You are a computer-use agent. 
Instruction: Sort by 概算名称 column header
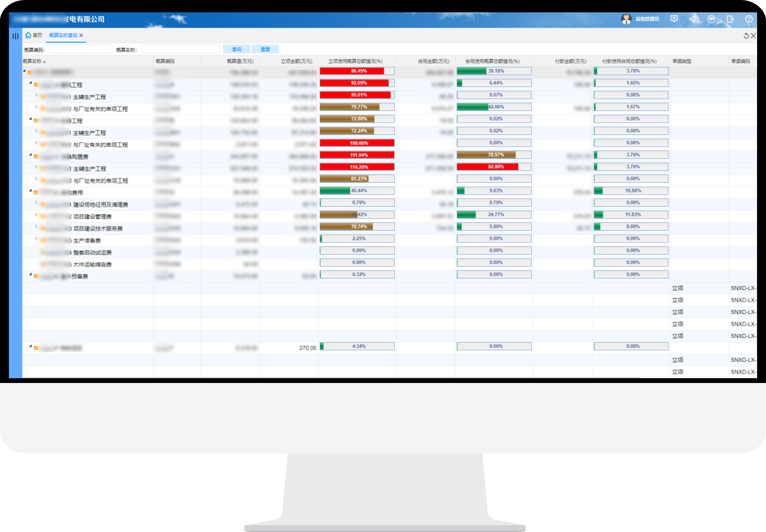tap(33, 61)
